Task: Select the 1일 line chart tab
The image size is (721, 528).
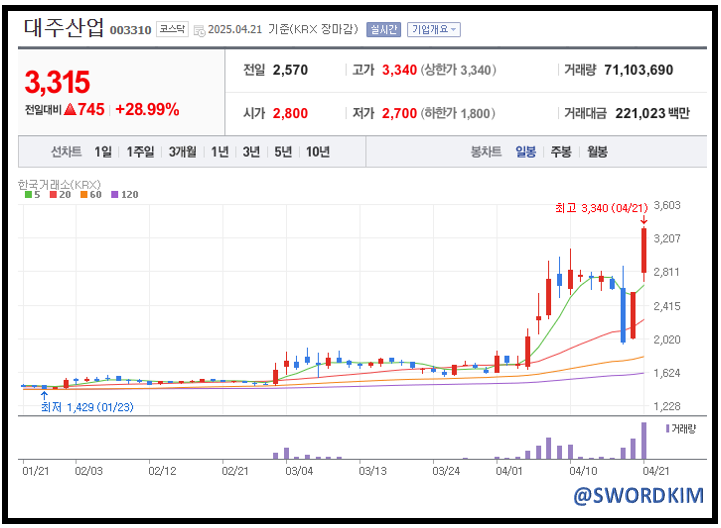Action: click(x=103, y=151)
